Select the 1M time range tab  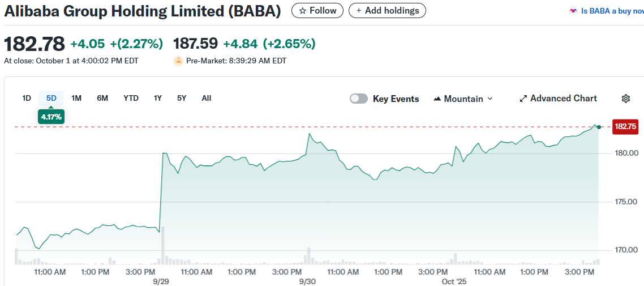[76, 98]
